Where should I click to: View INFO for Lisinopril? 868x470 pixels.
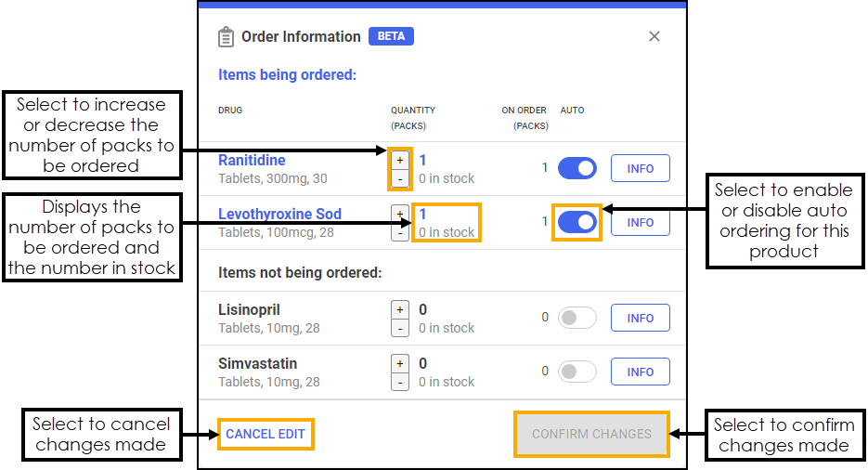click(640, 318)
